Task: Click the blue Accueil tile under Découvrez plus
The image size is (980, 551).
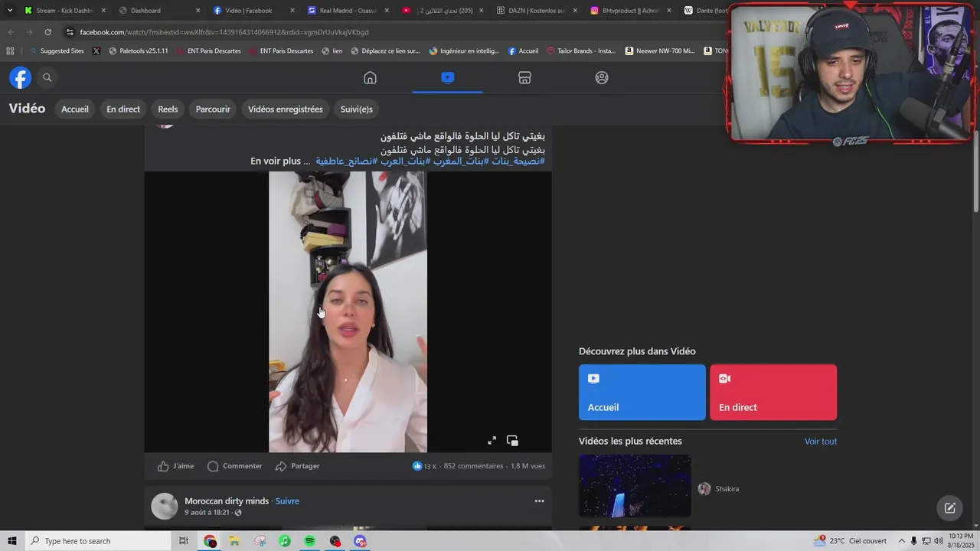Action: coord(642,392)
